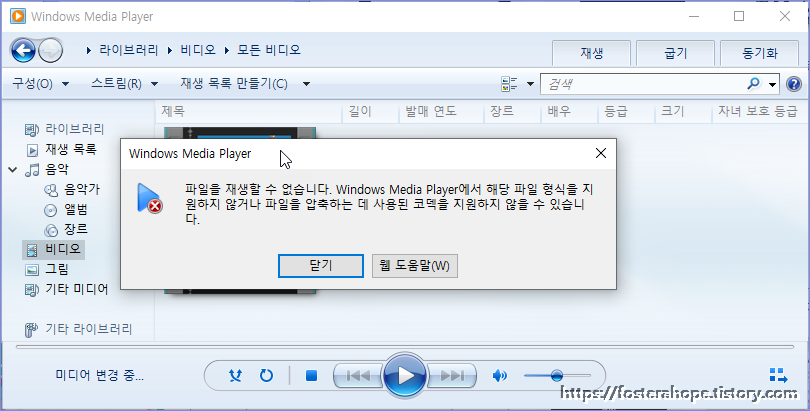Select 음악가 under 음악
This screenshot has height=411, width=810.
[72, 189]
